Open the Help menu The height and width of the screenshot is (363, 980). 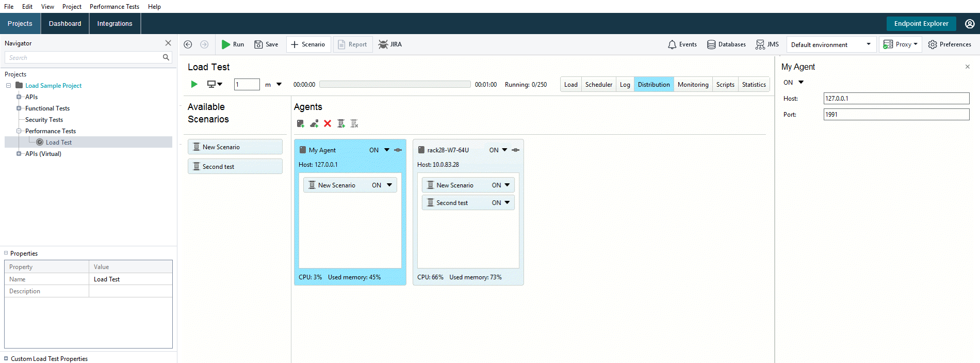pyautogui.click(x=154, y=7)
